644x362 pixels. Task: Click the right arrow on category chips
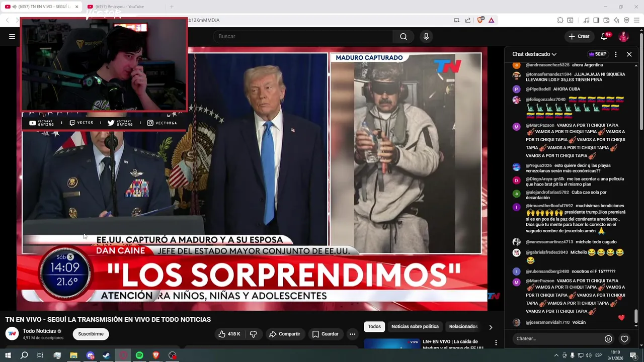pos(491,327)
